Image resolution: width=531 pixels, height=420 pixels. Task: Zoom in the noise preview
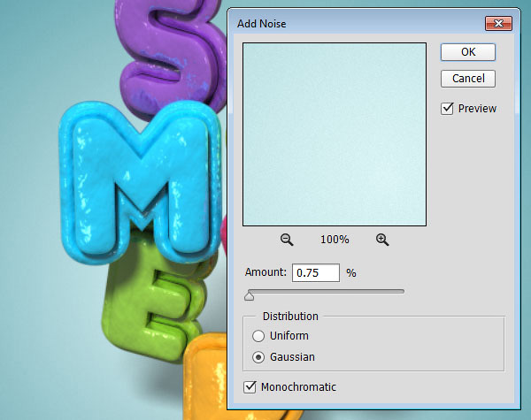pyautogui.click(x=382, y=240)
